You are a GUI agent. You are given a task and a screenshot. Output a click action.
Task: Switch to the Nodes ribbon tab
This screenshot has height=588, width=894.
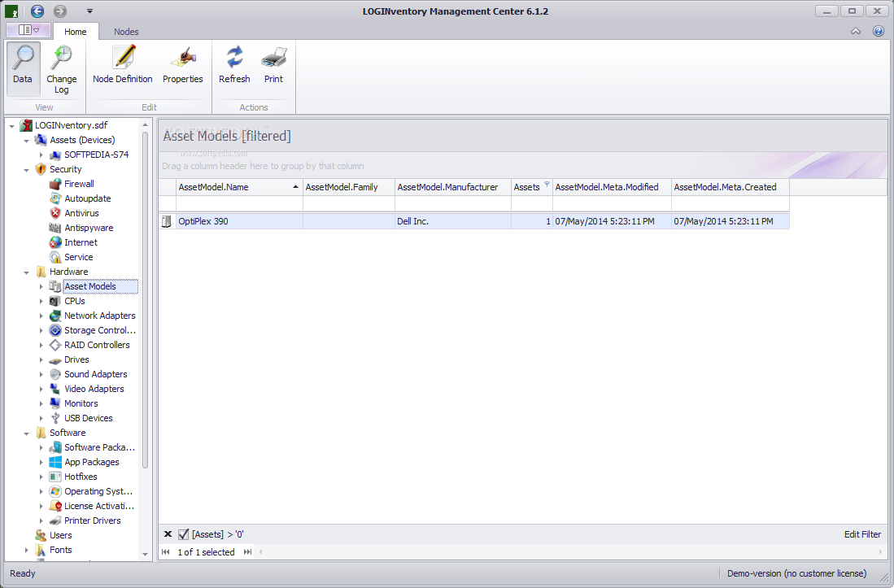126,32
